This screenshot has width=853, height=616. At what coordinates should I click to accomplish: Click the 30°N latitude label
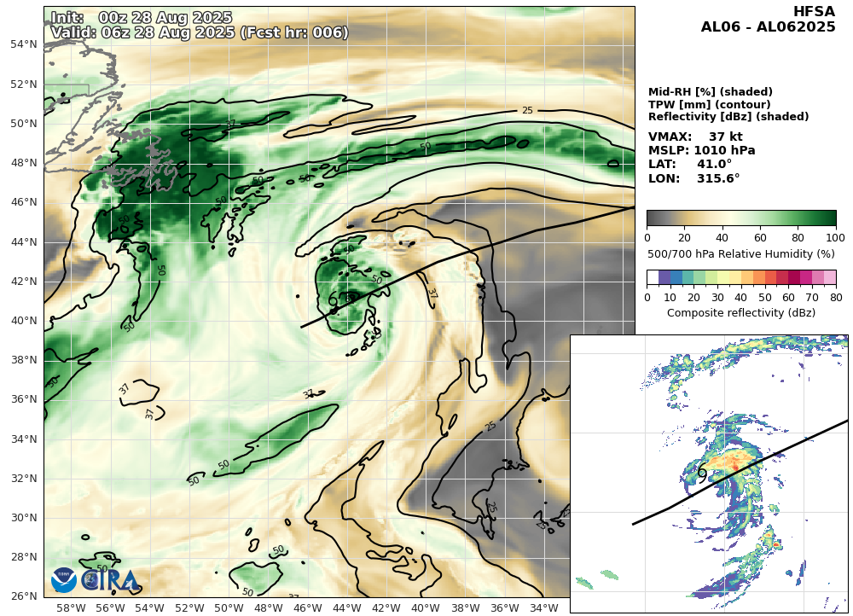point(24,517)
